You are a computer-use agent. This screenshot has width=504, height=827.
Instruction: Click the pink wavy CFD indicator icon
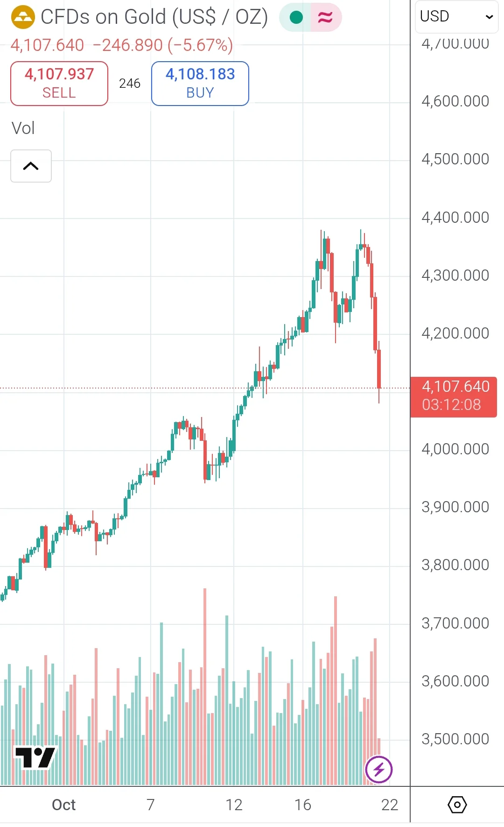[325, 18]
